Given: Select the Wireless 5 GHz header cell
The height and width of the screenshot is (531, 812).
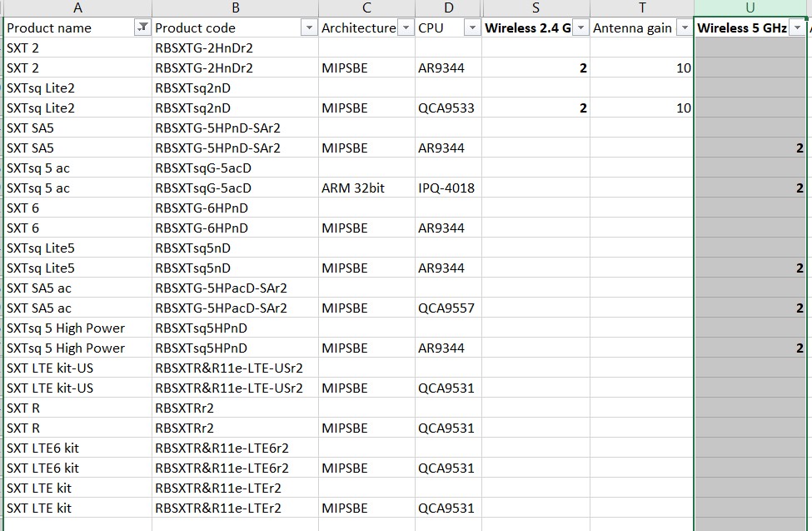Looking at the screenshot, I should tap(750, 28).
